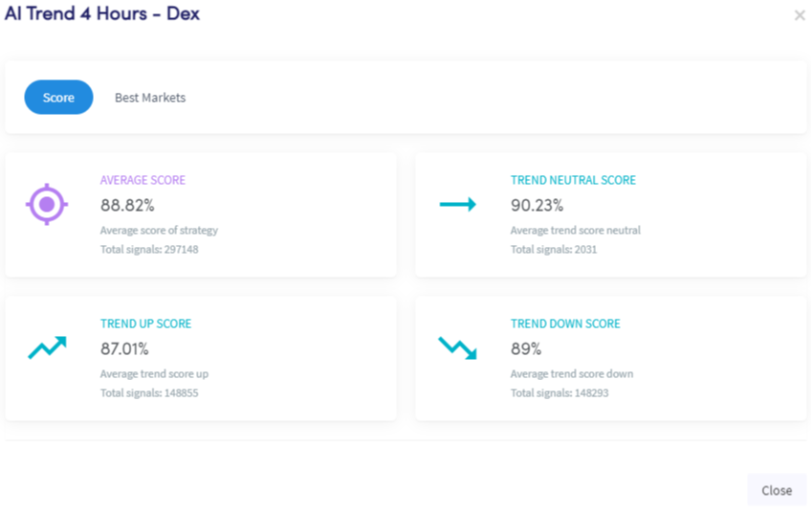The width and height of the screenshot is (812, 514).
Task: Click the AVERAGE SCORE heading
Action: coord(143,180)
